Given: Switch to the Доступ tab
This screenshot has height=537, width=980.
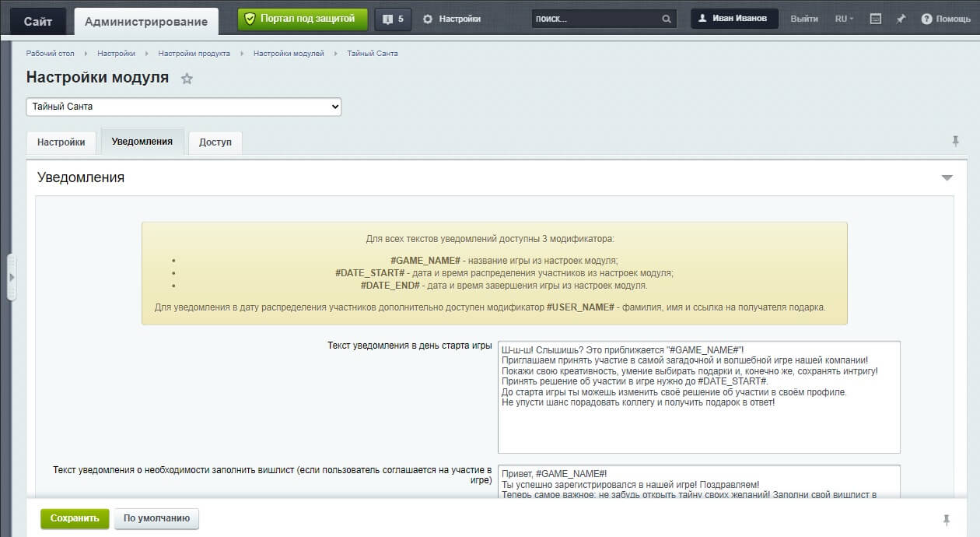Looking at the screenshot, I should [215, 142].
